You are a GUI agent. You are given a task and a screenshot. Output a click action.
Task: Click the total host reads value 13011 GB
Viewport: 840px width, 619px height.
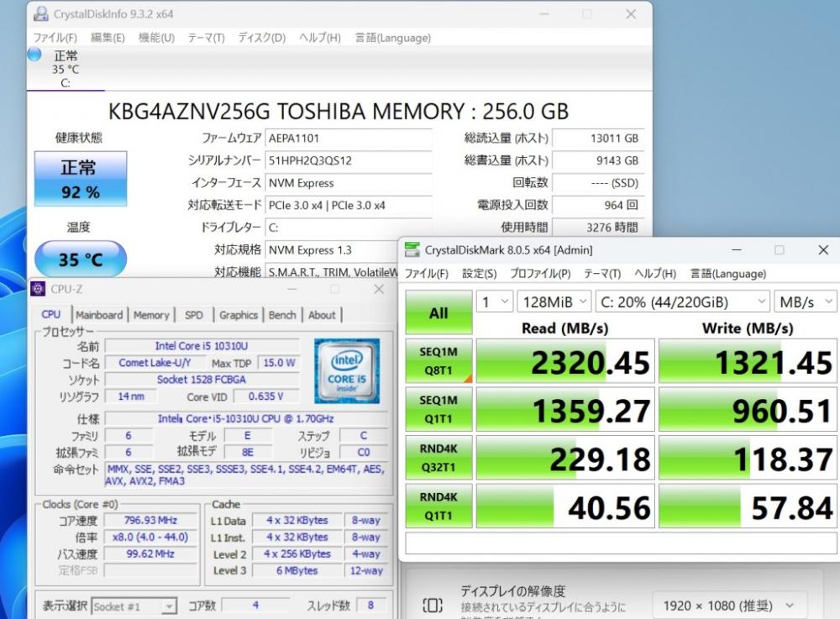click(598, 138)
